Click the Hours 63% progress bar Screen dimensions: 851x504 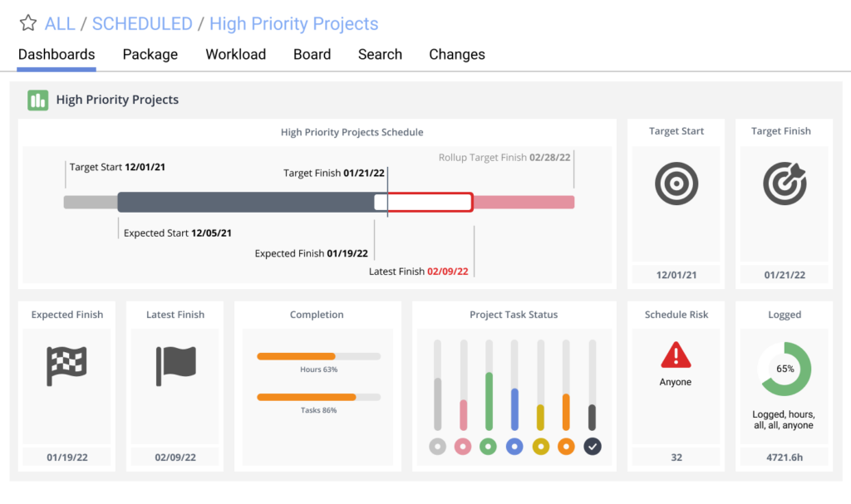318,356
